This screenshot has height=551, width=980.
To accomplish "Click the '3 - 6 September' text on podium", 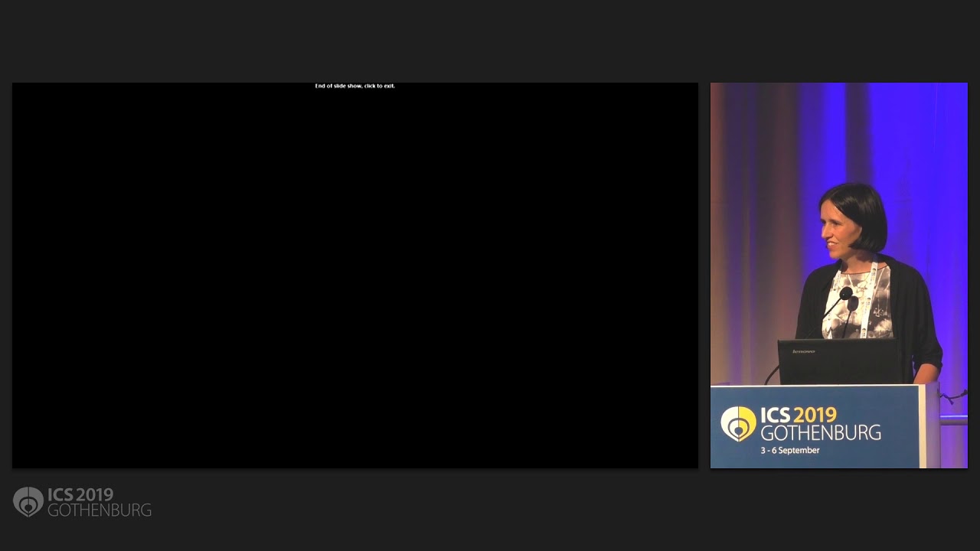I will (790, 451).
